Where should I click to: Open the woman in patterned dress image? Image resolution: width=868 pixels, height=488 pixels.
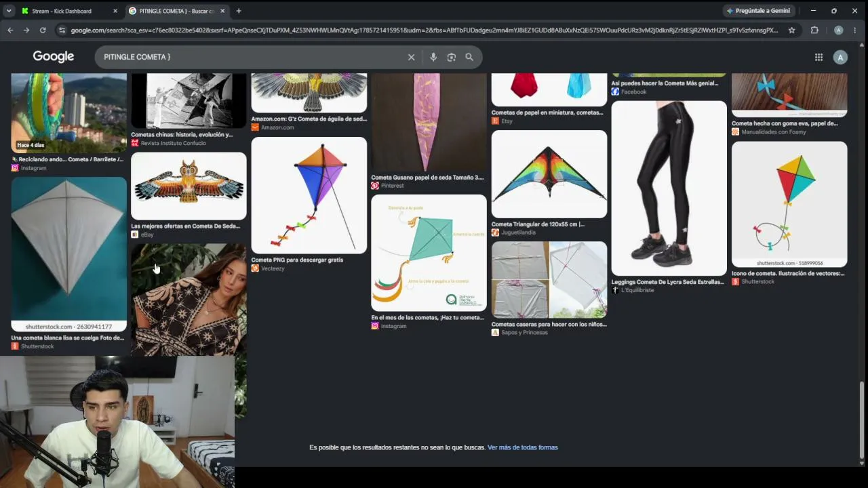click(x=189, y=300)
